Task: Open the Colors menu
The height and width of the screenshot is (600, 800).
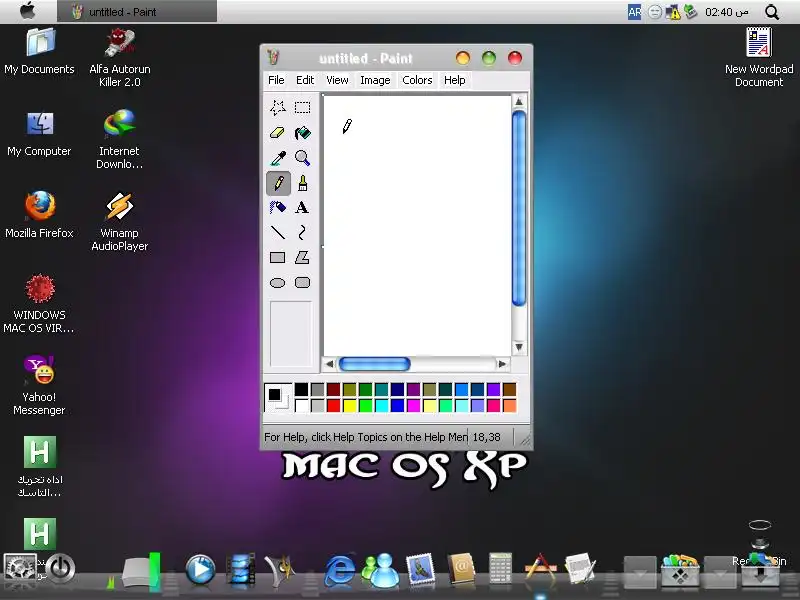Action: tap(417, 80)
